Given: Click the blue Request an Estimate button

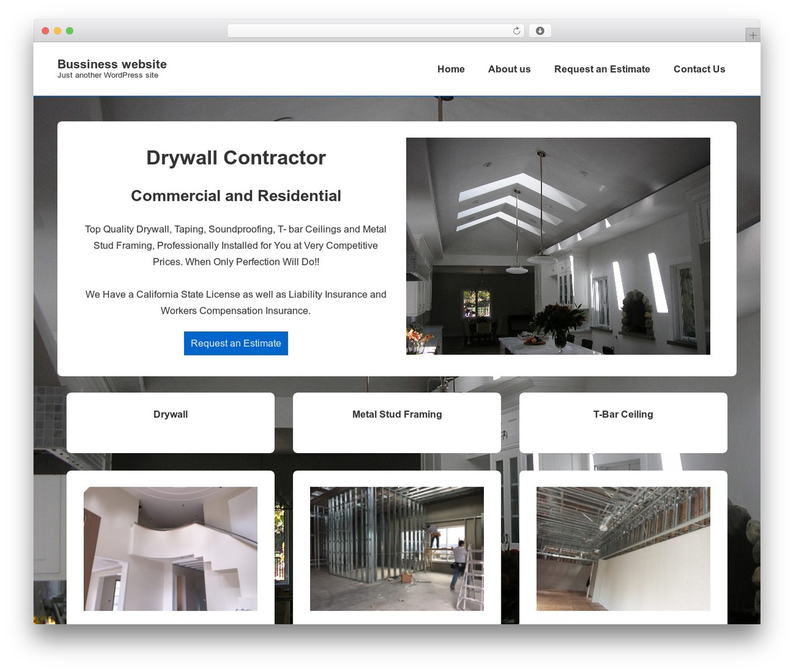Looking at the screenshot, I should point(236,343).
